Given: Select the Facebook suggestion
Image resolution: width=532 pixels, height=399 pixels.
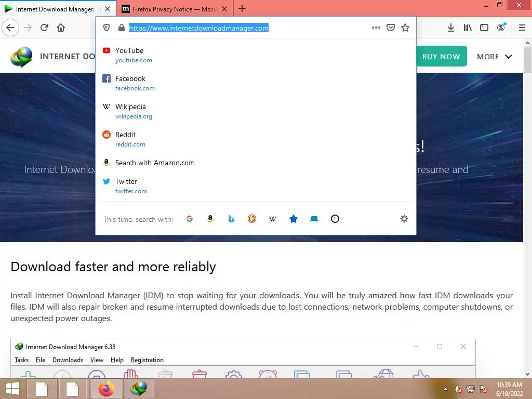Looking at the screenshot, I should coord(256,83).
